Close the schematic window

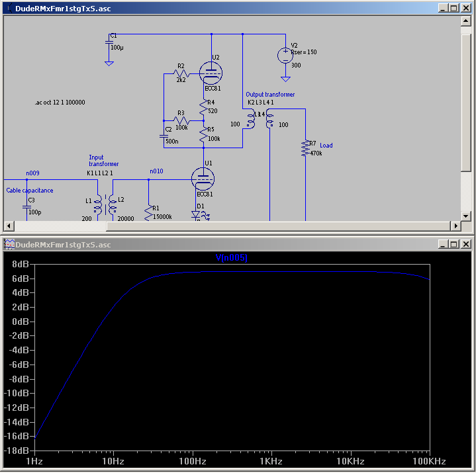point(466,8)
